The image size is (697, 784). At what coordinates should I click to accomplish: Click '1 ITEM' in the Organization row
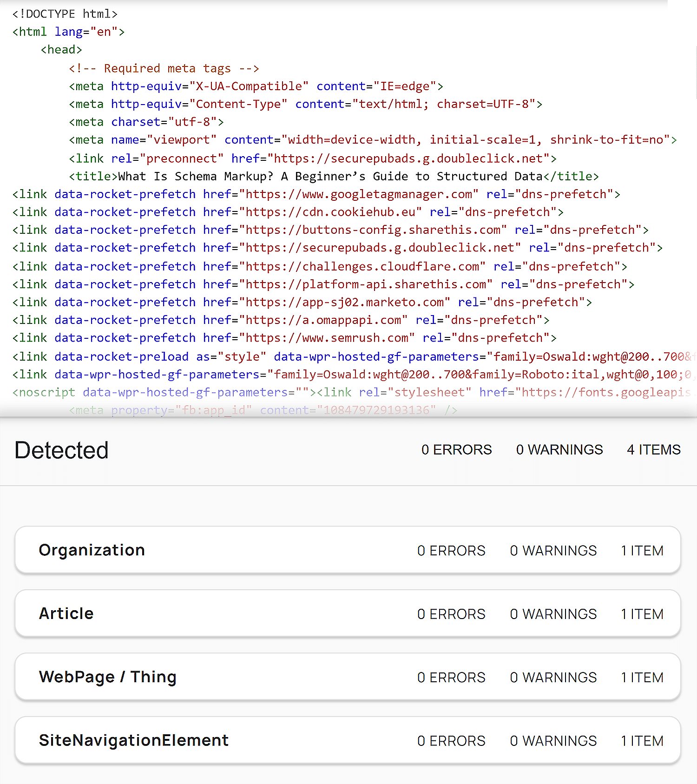click(642, 551)
